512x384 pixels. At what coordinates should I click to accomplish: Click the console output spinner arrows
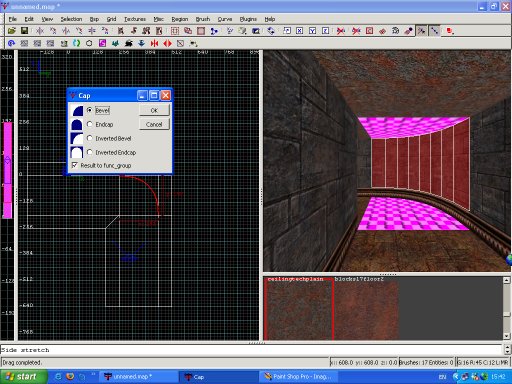coord(507,349)
